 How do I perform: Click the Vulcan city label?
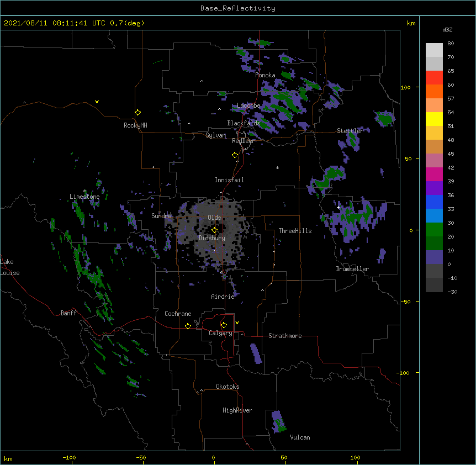pos(300,437)
